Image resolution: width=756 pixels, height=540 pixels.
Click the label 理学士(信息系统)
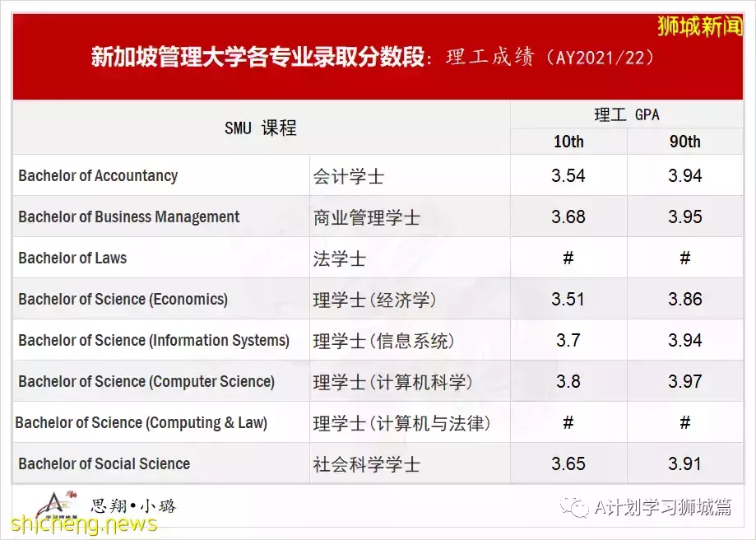384,341
